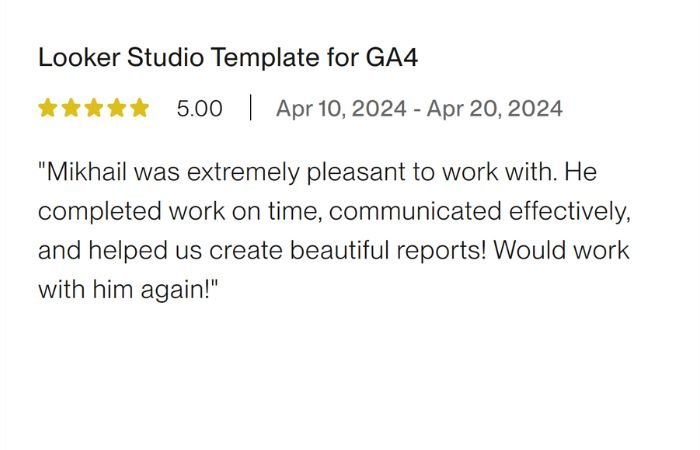Click the 5.00 rating score
The height and width of the screenshot is (450, 700).
tap(200, 108)
